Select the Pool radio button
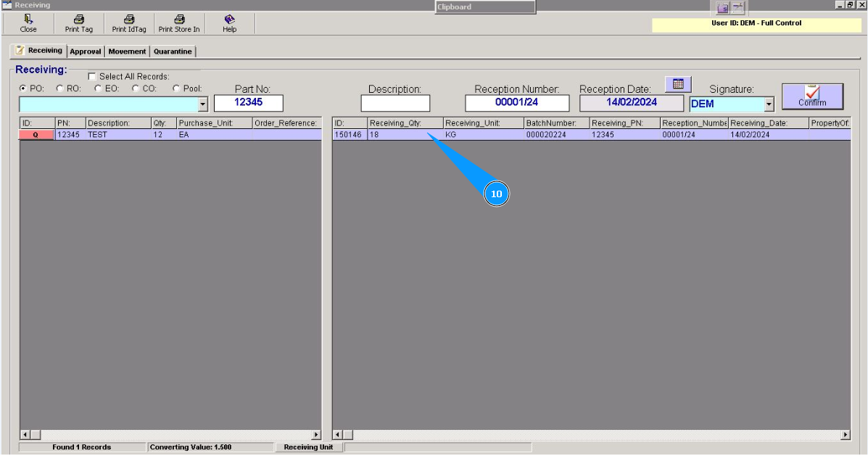 176,88
